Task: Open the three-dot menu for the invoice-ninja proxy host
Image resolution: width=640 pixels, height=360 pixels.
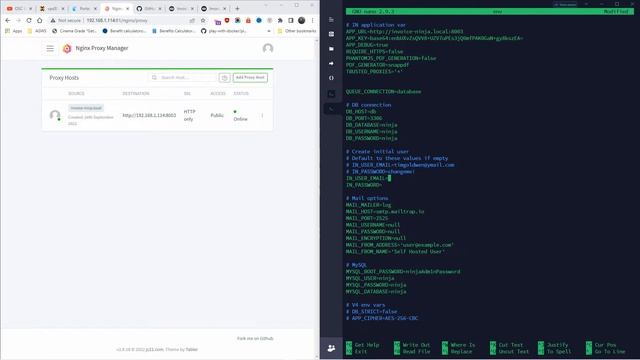Action: pos(262,116)
